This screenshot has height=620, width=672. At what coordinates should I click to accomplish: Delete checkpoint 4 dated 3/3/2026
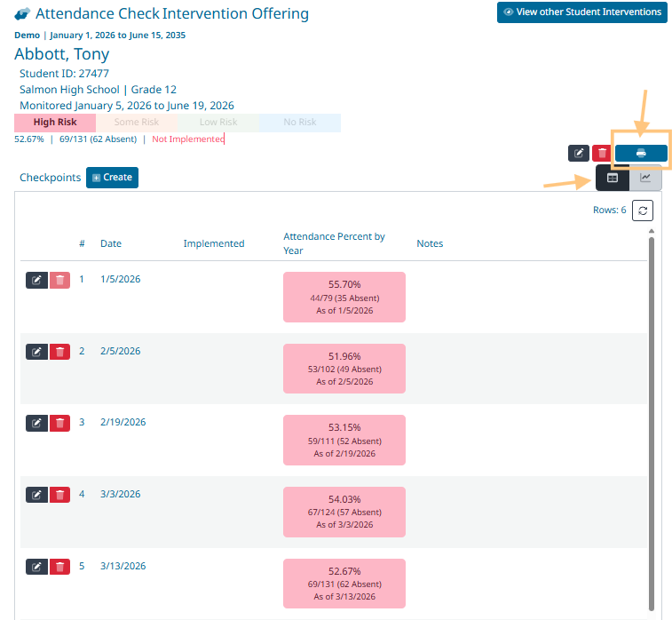(59, 495)
